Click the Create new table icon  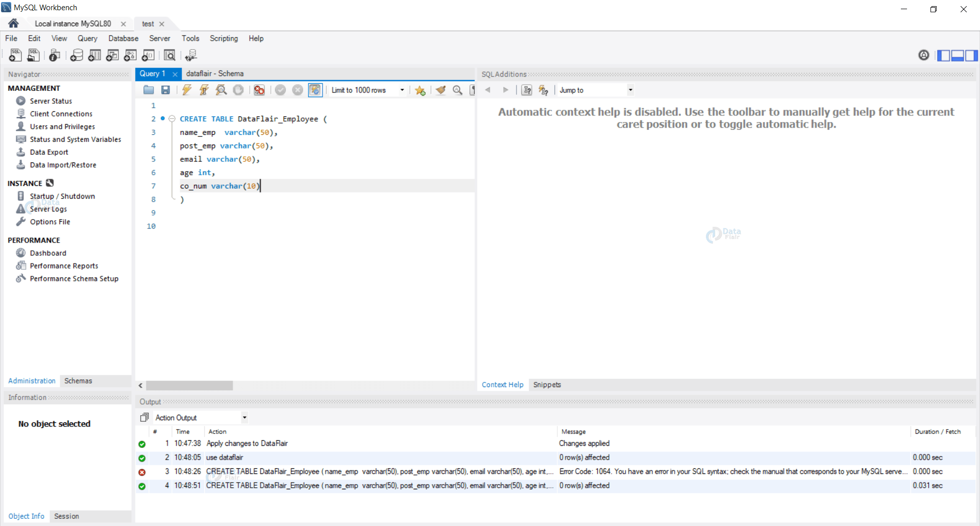click(x=94, y=55)
